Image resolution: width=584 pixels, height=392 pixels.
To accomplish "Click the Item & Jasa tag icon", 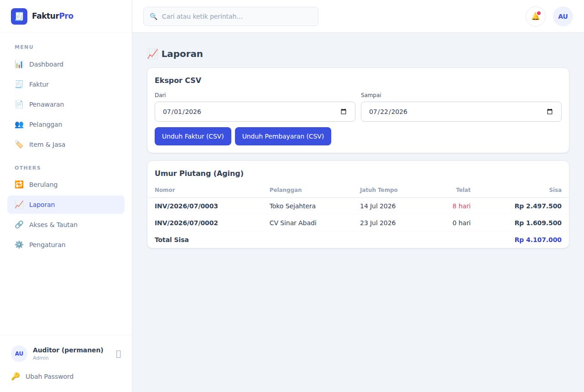I will [19, 144].
